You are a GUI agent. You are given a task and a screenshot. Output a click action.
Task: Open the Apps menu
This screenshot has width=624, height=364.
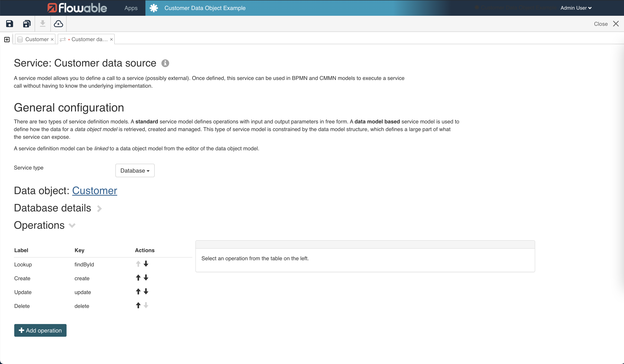(x=131, y=8)
